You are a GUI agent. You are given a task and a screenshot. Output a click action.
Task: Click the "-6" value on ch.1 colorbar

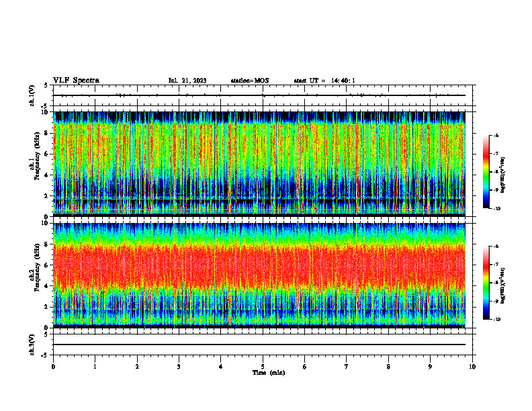(x=496, y=135)
